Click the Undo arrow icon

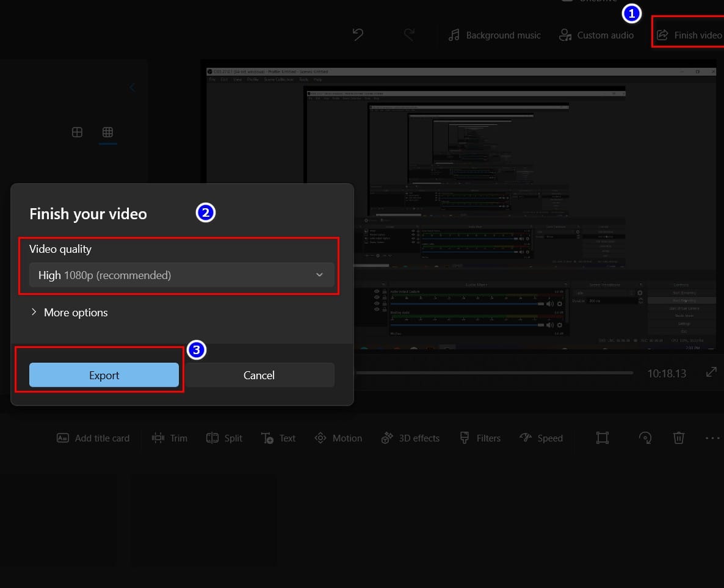point(358,35)
